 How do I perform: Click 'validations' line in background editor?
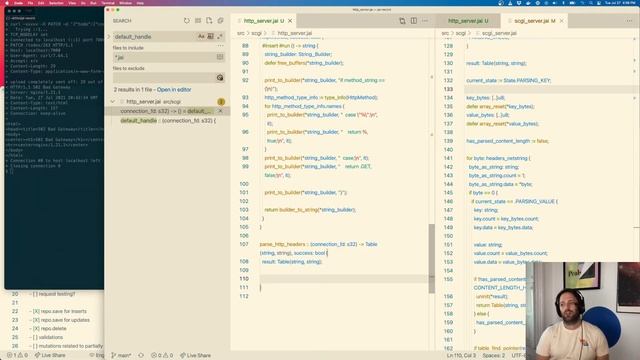point(51,338)
